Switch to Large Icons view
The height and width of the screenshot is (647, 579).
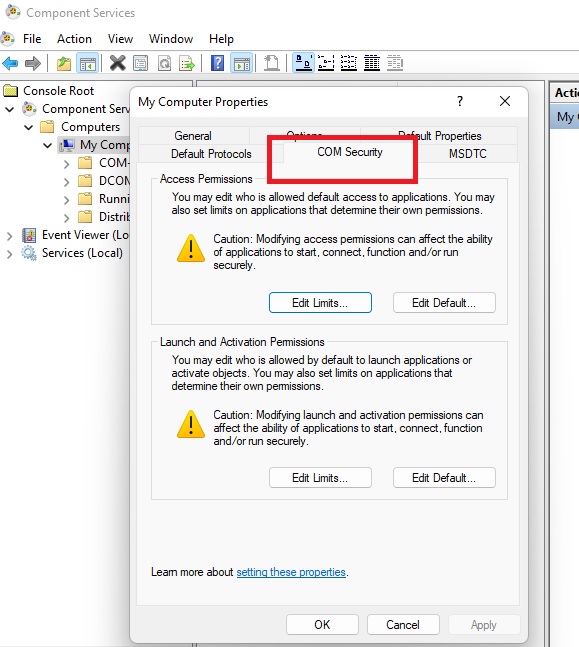point(303,63)
